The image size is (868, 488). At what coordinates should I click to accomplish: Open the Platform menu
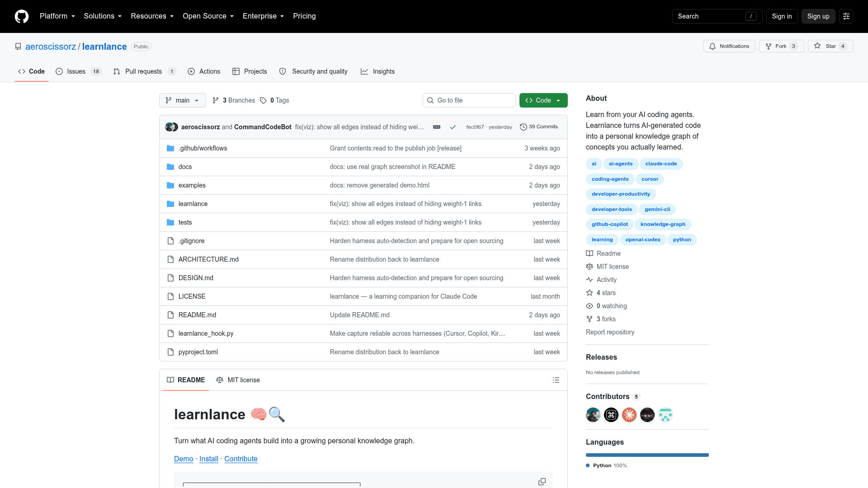[57, 16]
